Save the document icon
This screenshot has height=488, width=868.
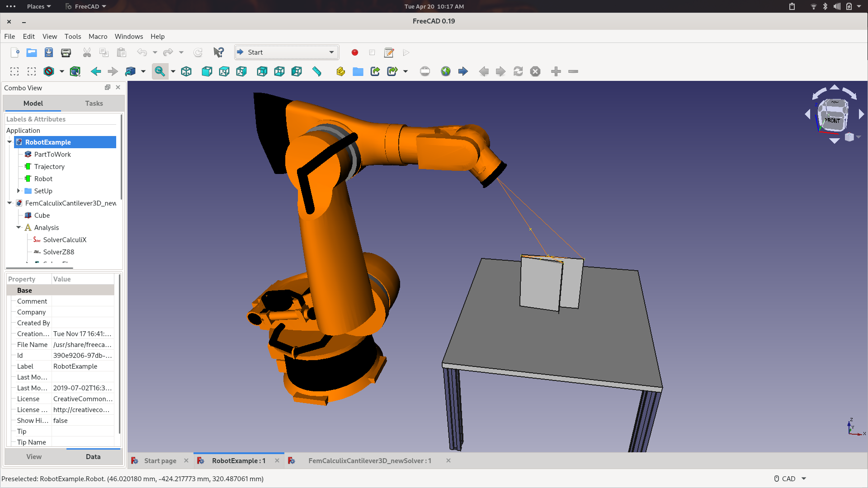(x=49, y=52)
